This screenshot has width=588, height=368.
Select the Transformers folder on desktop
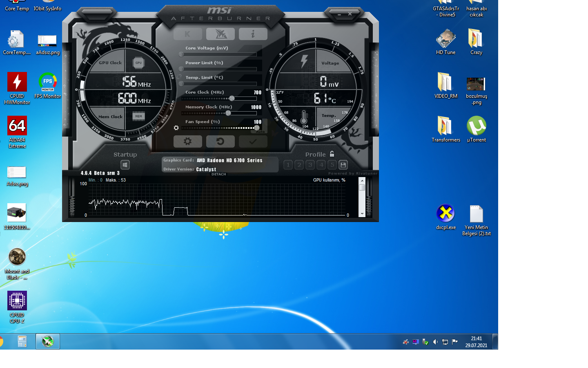(x=445, y=129)
